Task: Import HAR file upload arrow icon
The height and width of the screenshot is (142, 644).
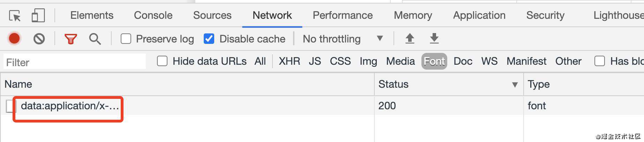Action: pos(410,38)
